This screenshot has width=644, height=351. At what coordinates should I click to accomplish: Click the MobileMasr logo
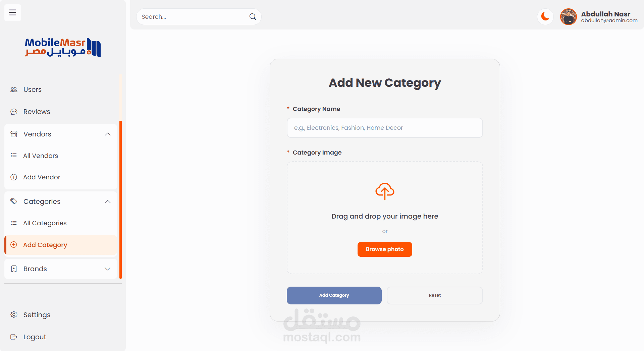pos(63,47)
